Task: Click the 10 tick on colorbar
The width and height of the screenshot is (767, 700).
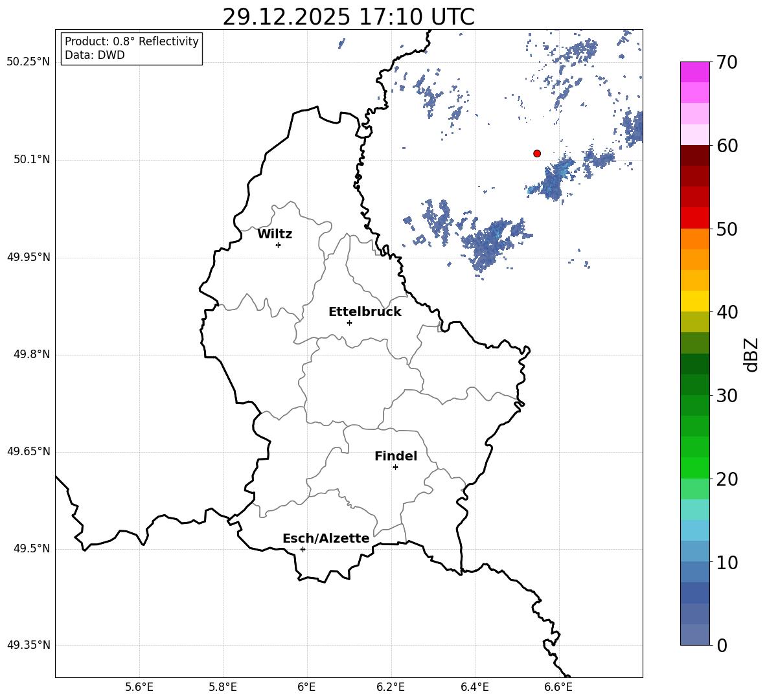Action: coord(727,562)
